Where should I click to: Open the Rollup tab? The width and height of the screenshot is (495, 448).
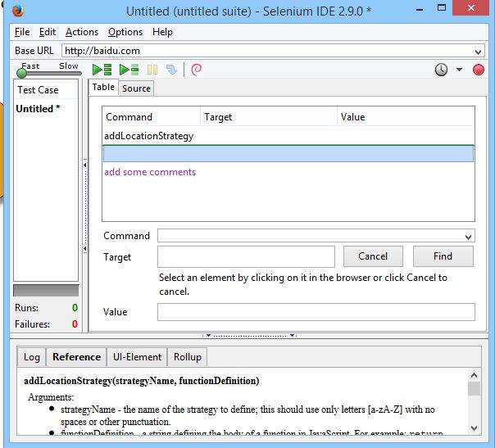188,357
